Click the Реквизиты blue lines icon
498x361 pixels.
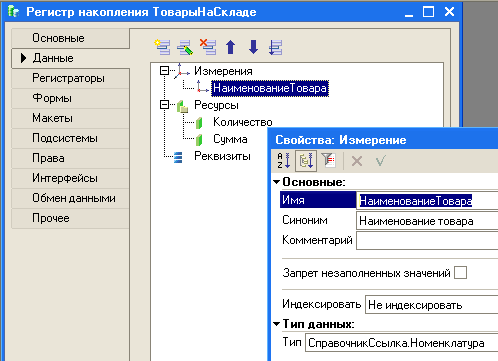pyautogui.click(x=178, y=157)
